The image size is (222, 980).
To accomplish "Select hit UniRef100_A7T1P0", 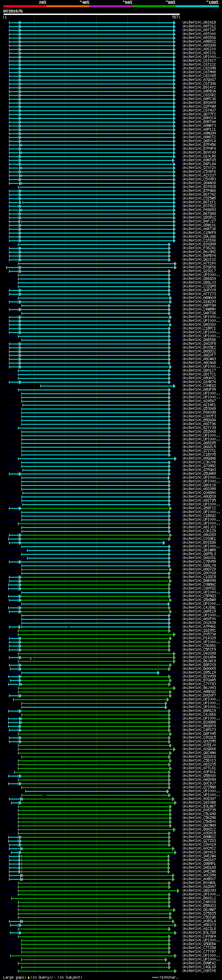I will pos(199,263).
